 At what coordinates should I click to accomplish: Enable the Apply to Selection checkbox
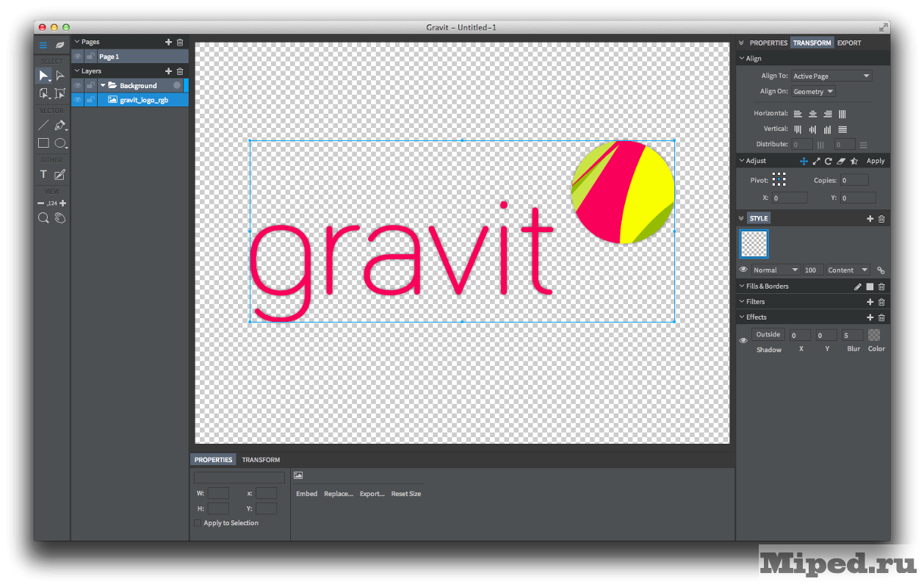point(198,523)
